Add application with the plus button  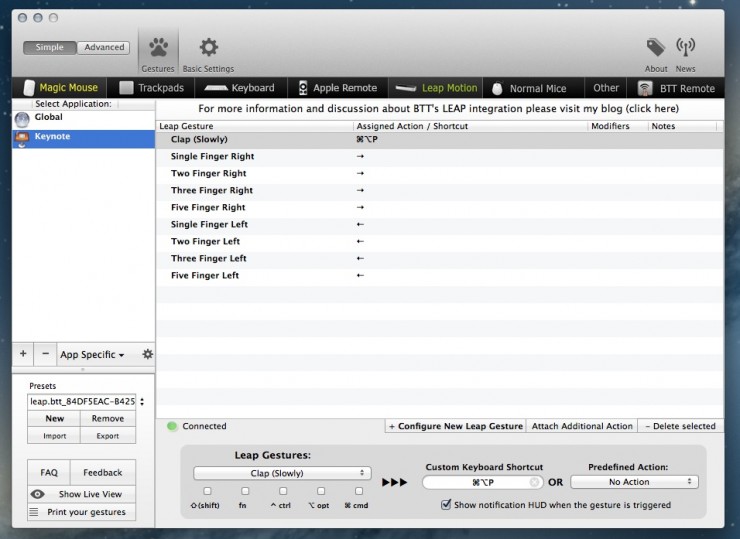coord(23,354)
